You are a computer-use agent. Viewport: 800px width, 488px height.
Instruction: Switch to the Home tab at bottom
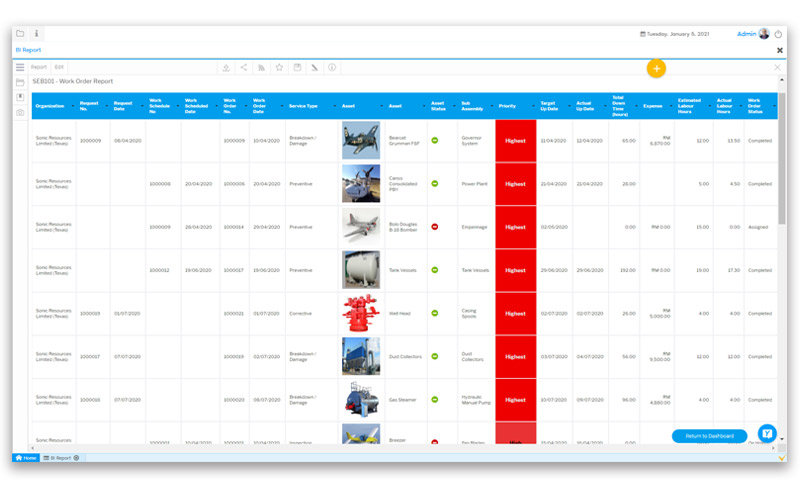pos(26,458)
